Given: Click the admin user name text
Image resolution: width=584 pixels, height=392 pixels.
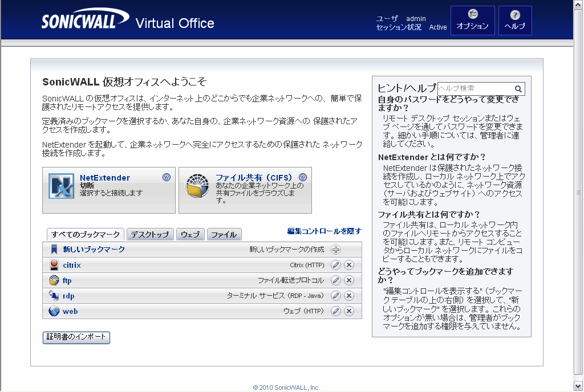Looking at the screenshot, I should coord(416,19).
